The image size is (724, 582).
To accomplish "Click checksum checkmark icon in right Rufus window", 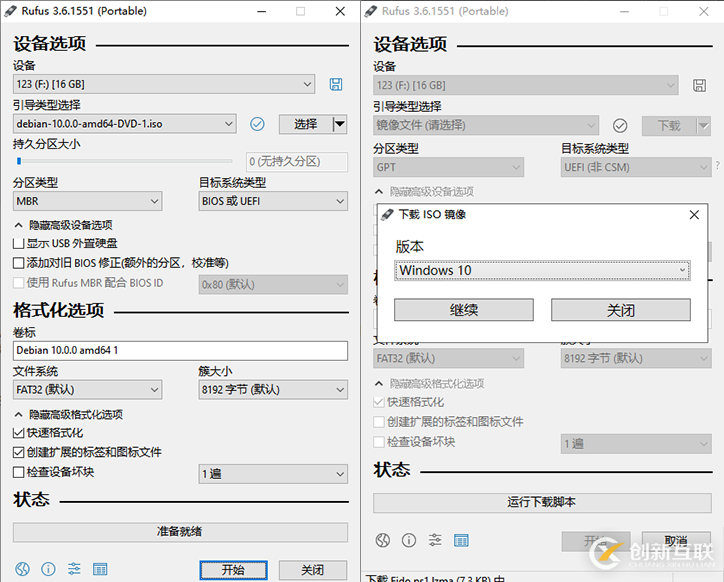I will point(620,125).
